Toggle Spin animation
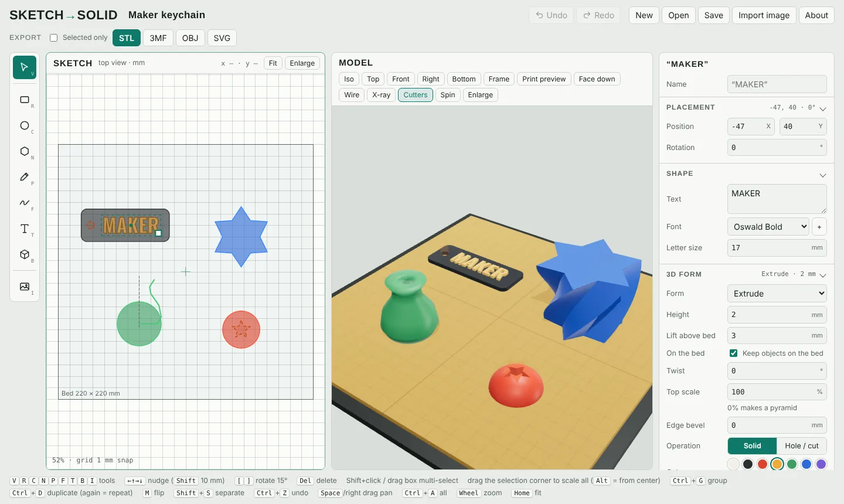Image resolution: width=844 pixels, height=504 pixels. pos(448,95)
